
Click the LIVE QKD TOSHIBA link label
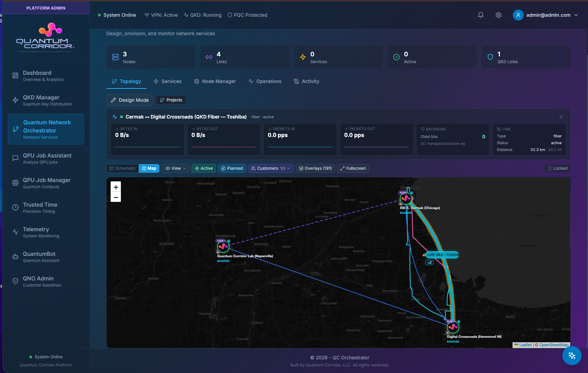[442, 255]
